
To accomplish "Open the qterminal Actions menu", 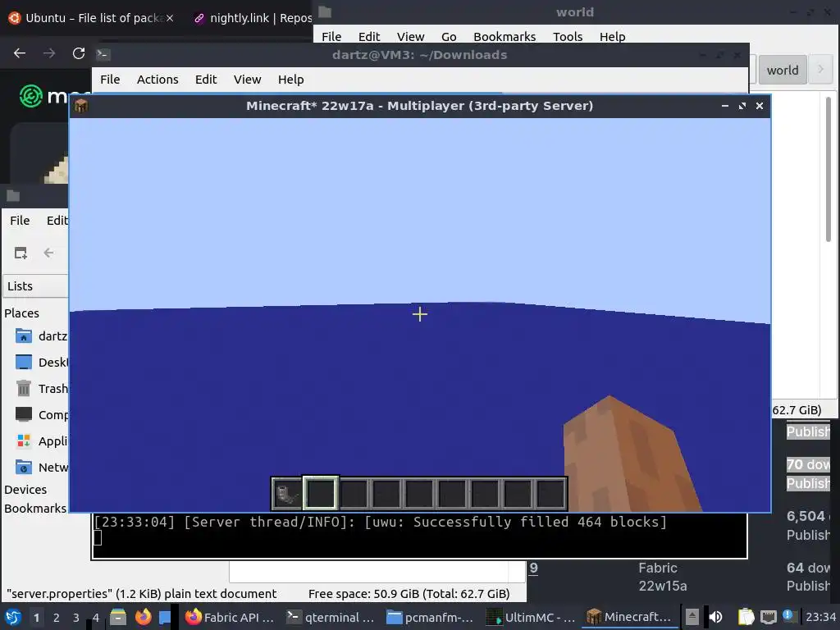I will pos(157,80).
